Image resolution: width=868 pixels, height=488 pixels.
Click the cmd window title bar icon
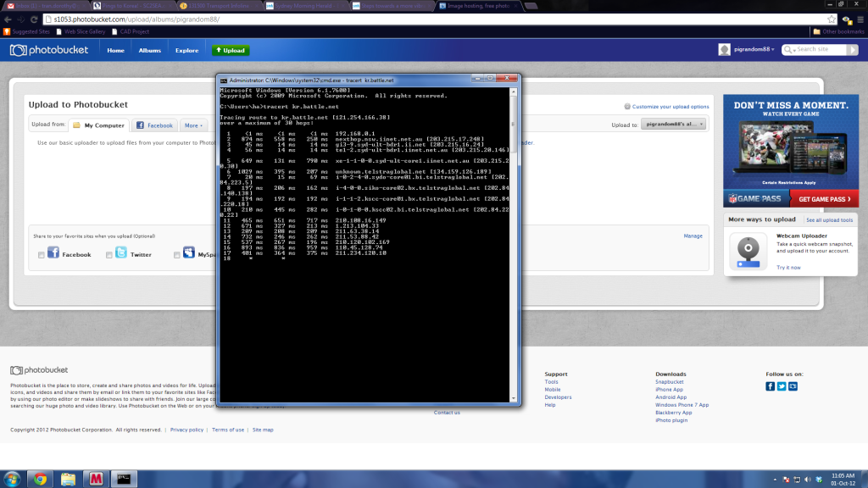223,79
